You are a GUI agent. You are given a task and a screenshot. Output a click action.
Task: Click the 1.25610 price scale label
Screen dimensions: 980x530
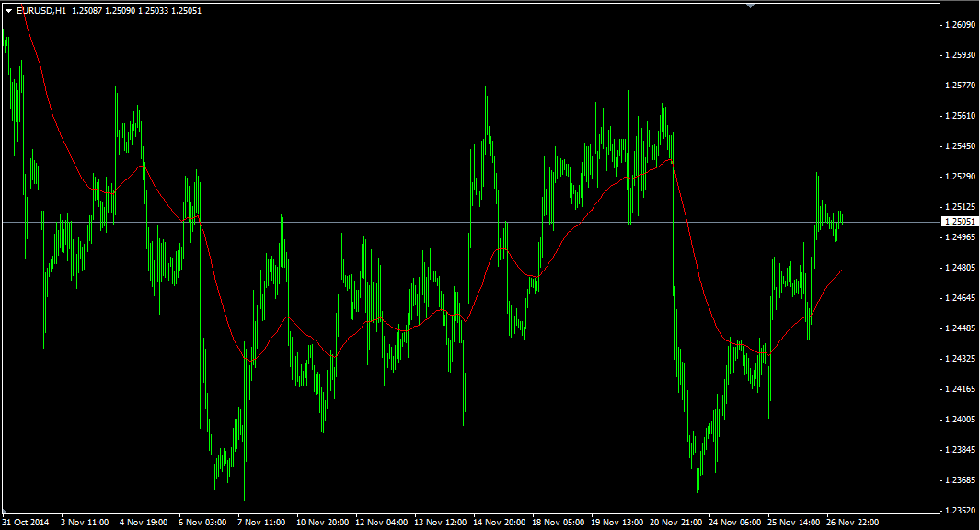960,116
